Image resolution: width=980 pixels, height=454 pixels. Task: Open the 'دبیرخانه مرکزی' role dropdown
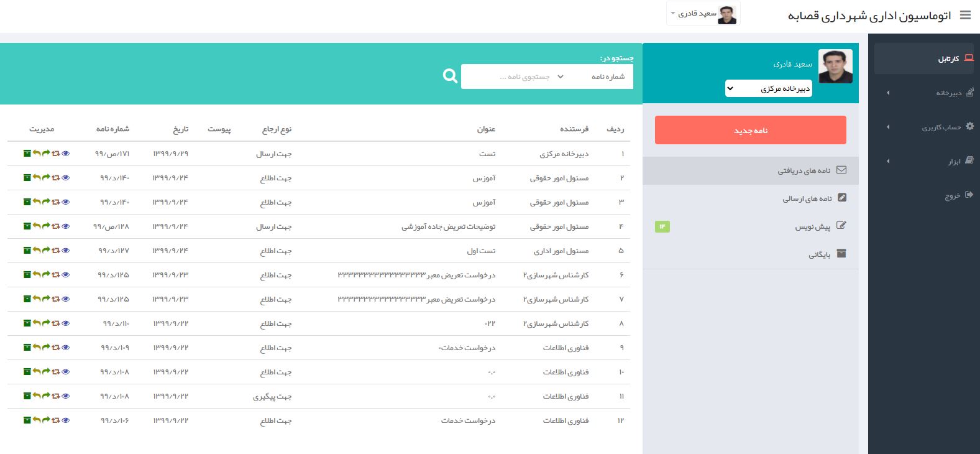click(768, 89)
